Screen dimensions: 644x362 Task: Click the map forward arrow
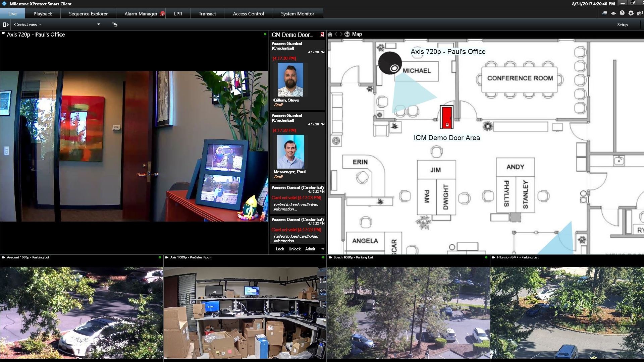point(341,34)
